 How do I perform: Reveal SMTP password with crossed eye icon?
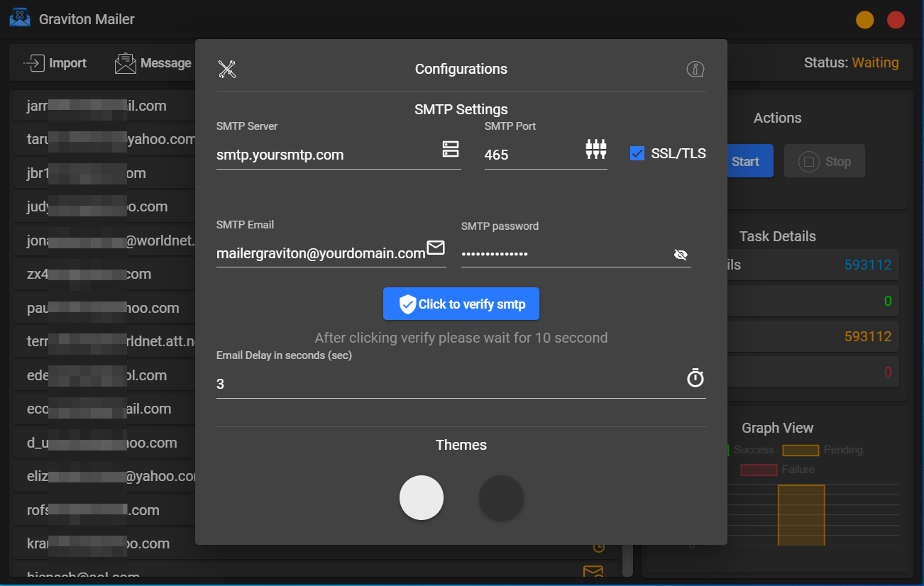point(681,255)
